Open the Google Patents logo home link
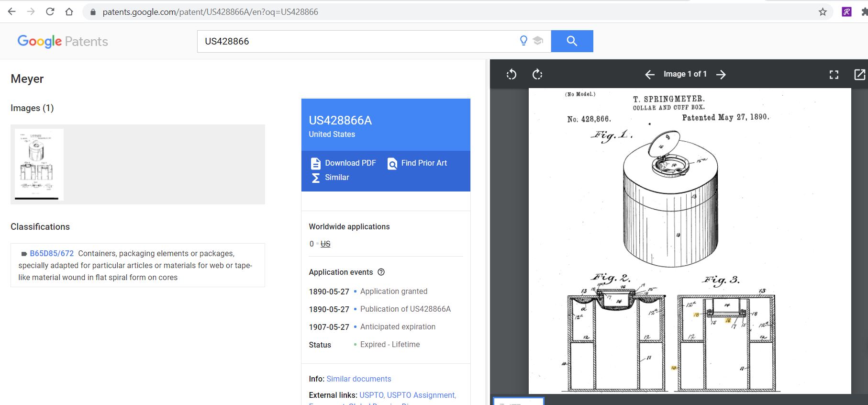 point(63,42)
